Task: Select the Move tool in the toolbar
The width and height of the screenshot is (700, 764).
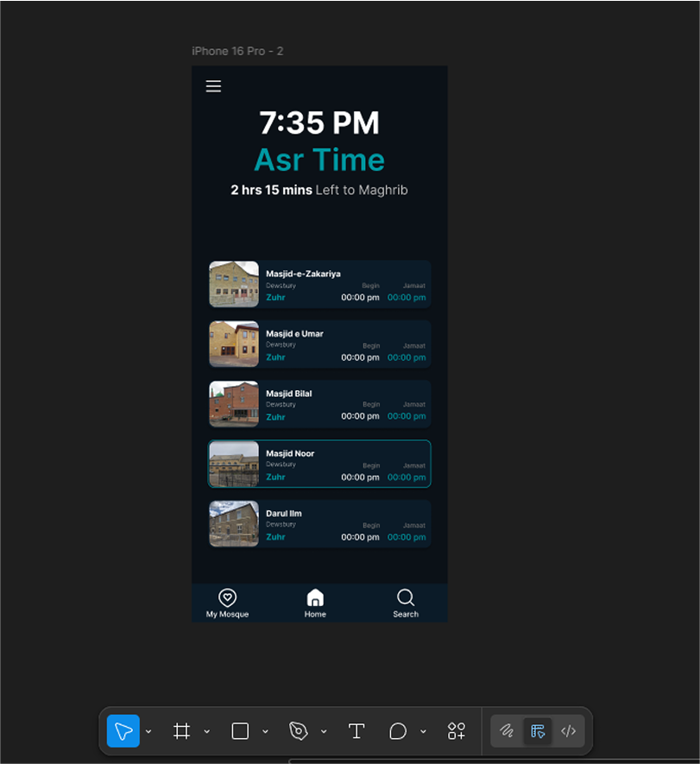Action: coord(123,731)
